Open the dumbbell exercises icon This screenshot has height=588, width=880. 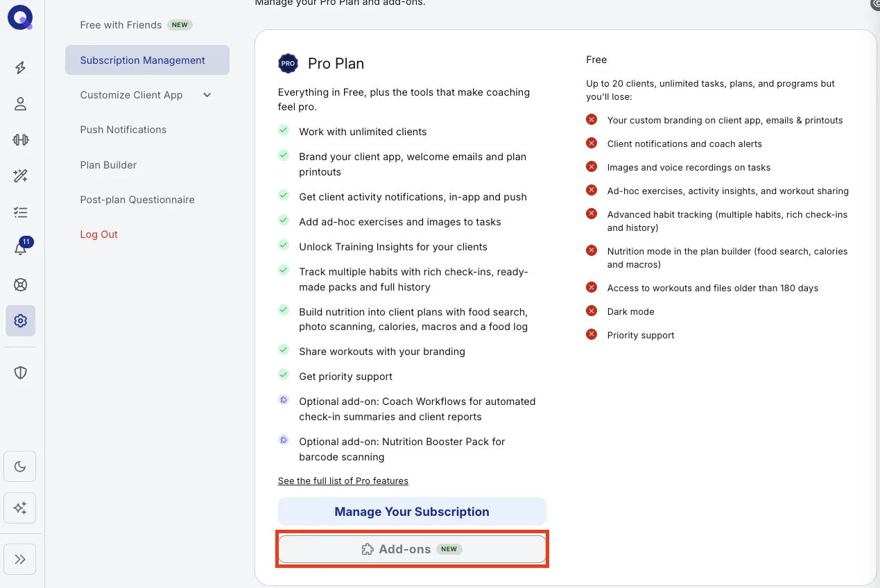point(21,140)
